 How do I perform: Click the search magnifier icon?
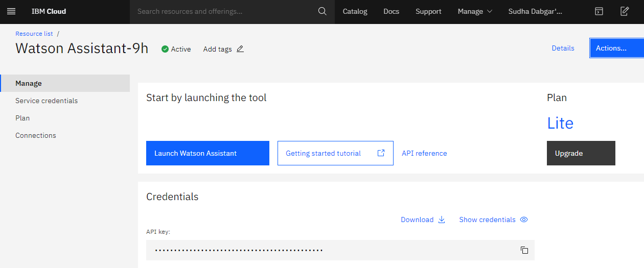tap(322, 11)
